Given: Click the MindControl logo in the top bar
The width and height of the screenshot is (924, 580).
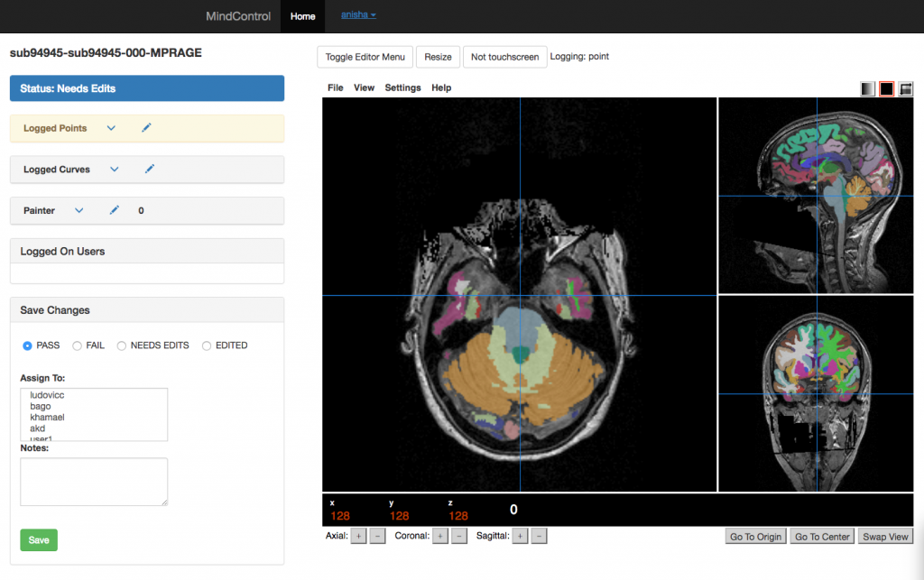Looking at the screenshot, I should (x=237, y=16).
